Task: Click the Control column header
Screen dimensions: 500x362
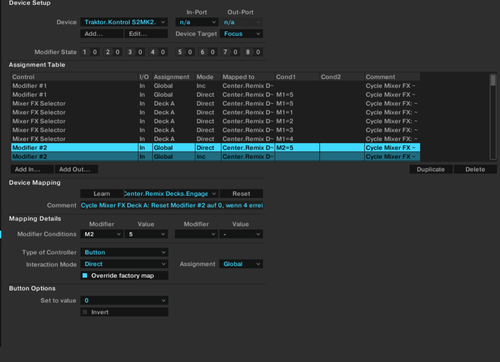Action: (74, 77)
